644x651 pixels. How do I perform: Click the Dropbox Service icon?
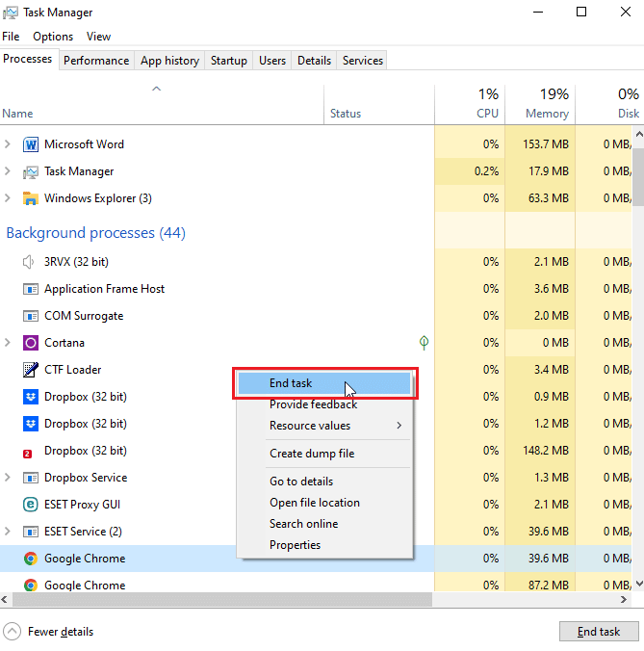click(x=30, y=478)
